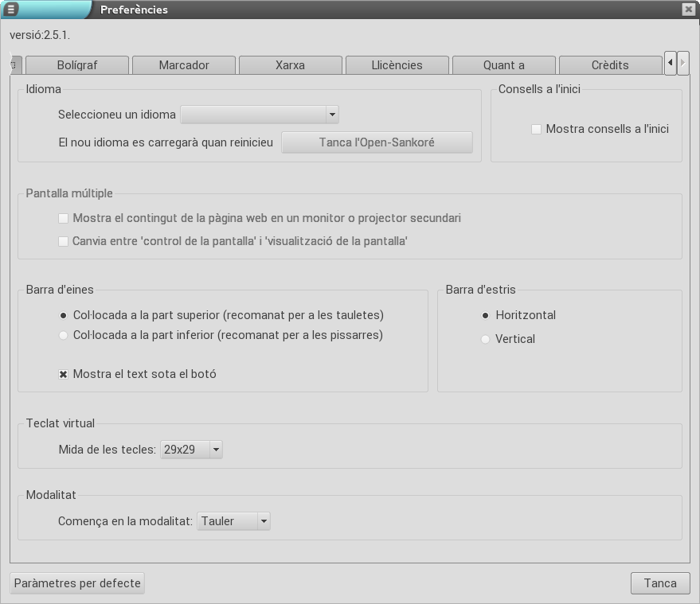This screenshot has width=700, height=604.
Task: Open the 'Mida de les tecles' 29x29 dropdown
Action: click(191, 450)
